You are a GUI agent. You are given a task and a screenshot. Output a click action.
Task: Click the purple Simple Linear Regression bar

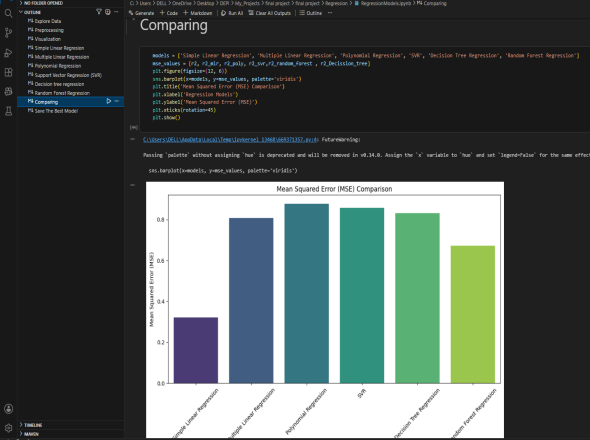pyautogui.click(x=196, y=350)
